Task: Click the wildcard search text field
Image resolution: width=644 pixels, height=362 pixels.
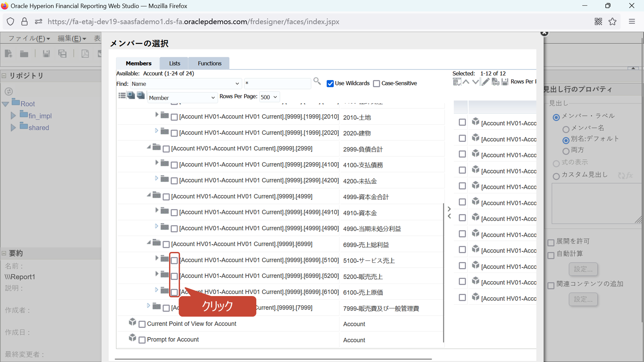Action: [x=277, y=83]
